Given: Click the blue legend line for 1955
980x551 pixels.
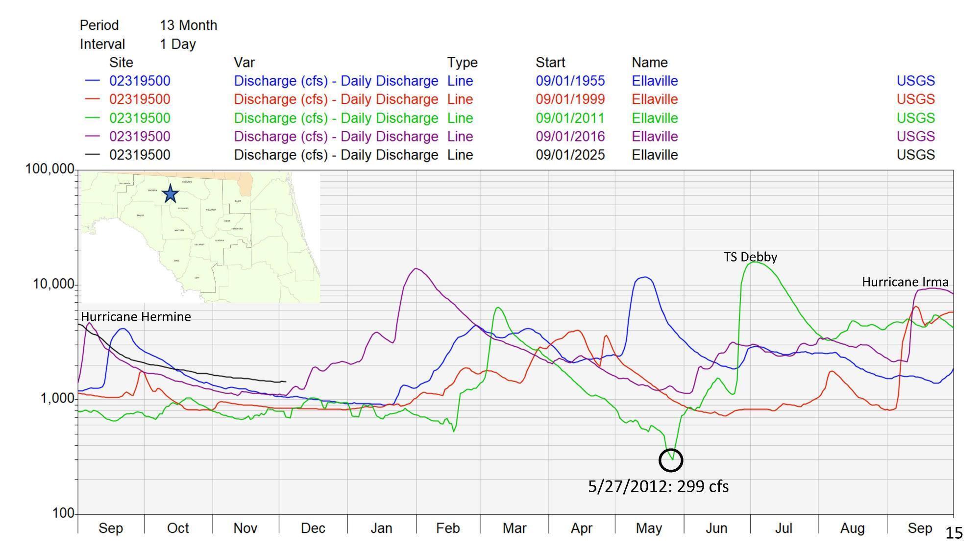Looking at the screenshot, I should [x=92, y=81].
